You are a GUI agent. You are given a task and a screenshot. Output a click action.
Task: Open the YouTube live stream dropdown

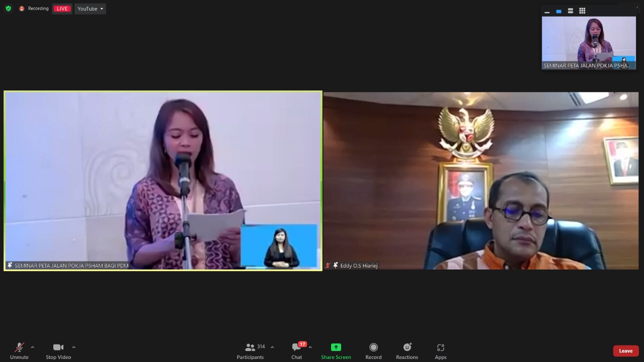(91, 9)
